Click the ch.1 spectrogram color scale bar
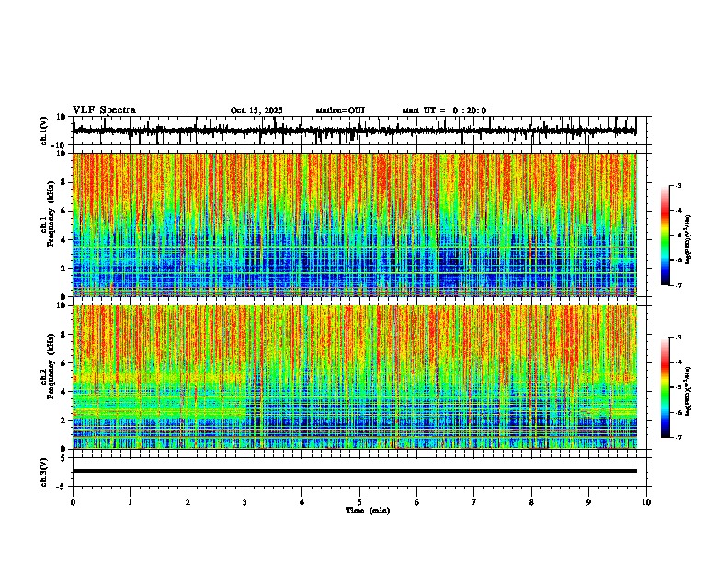Viewport: 728px width, 563px height. coord(665,236)
